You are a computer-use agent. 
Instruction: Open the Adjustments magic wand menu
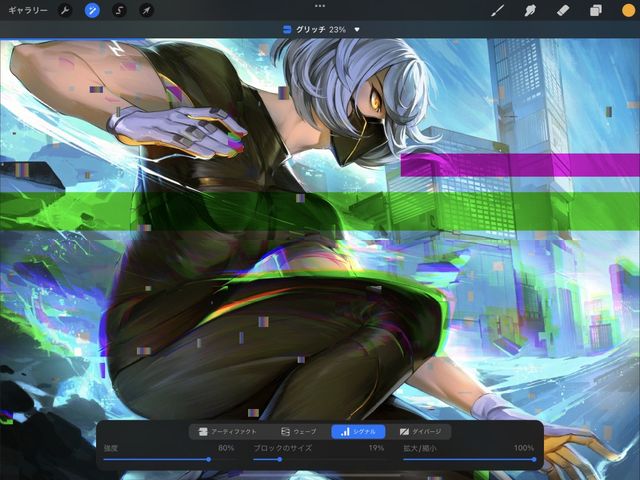coord(92,10)
